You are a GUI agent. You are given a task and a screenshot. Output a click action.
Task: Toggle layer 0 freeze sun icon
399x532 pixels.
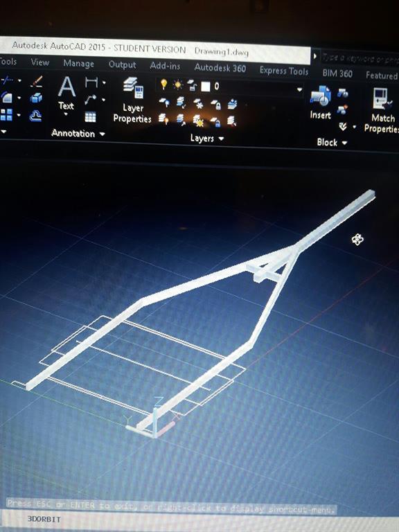178,85
